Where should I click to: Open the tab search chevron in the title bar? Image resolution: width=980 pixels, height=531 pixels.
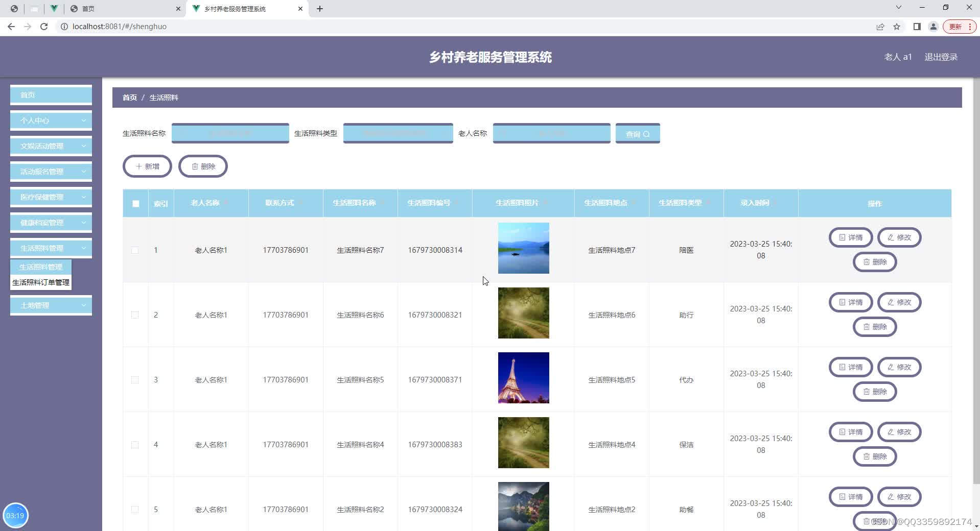point(899,8)
